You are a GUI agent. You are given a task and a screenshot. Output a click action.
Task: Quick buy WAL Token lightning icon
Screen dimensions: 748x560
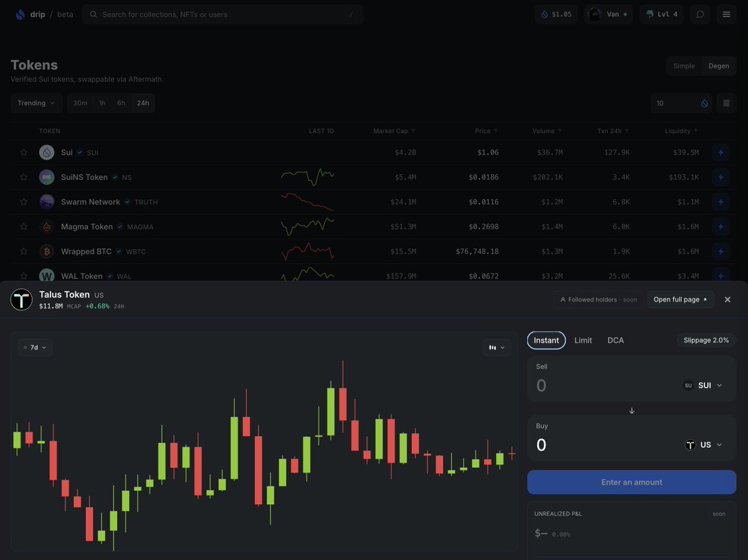coord(721,275)
